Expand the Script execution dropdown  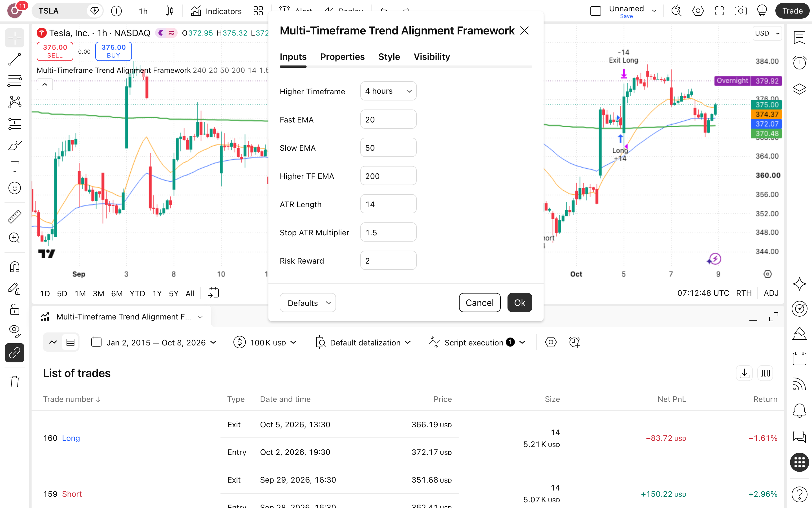477,342
